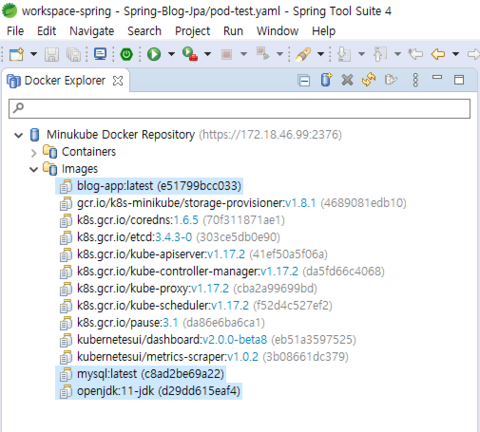The image size is (480, 432).
Task: Collapse the Images folder
Action: coord(33,170)
